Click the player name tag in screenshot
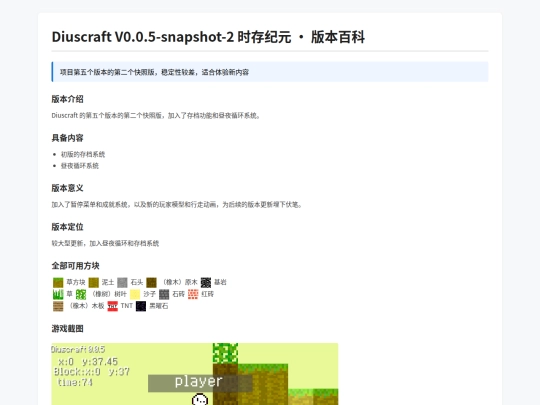Viewport: 540px width, 405px height. (200, 383)
